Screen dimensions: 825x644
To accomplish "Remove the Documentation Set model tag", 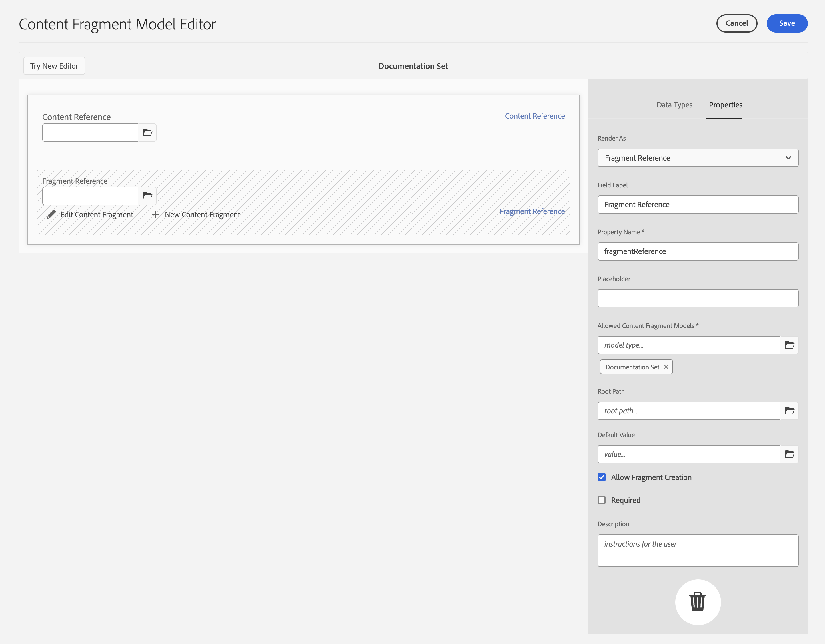I will (x=666, y=367).
